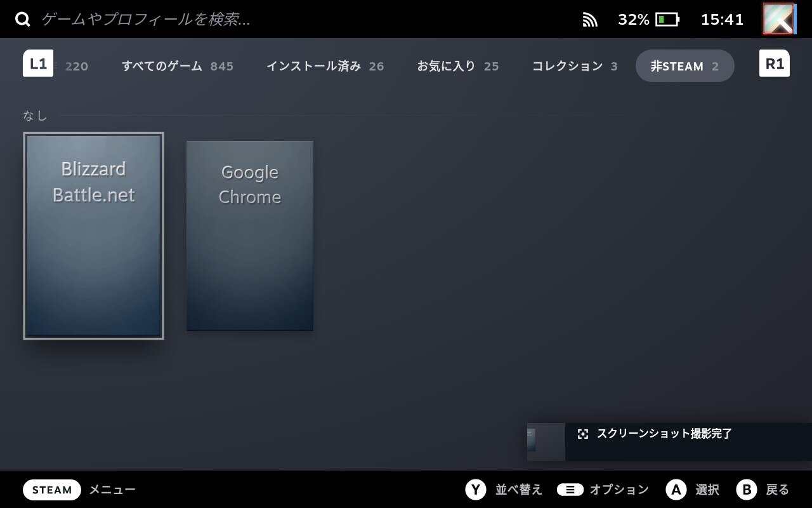This screenshot has height=508, width=812.
Task: Switch to インストール済み tab
Action: 325,66
